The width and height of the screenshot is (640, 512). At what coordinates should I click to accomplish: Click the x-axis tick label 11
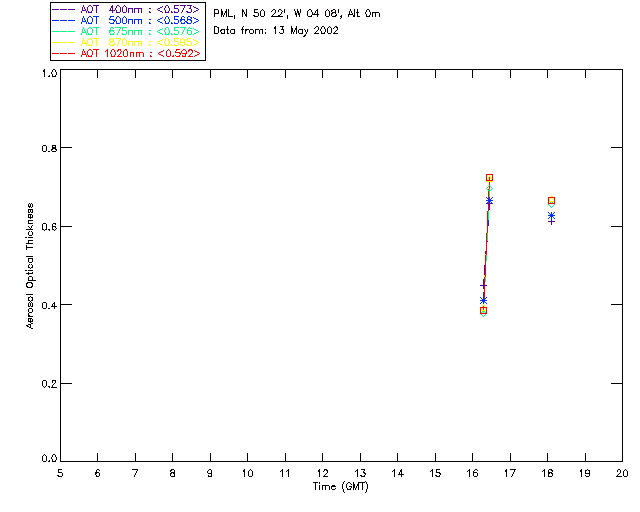(285, 474)
